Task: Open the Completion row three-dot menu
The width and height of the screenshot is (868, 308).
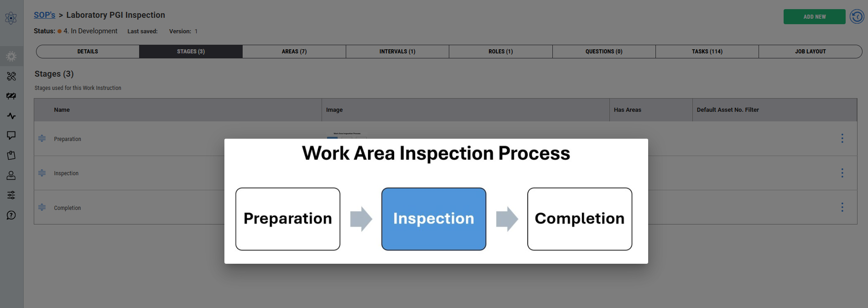Action: click(x=842, y=207)
